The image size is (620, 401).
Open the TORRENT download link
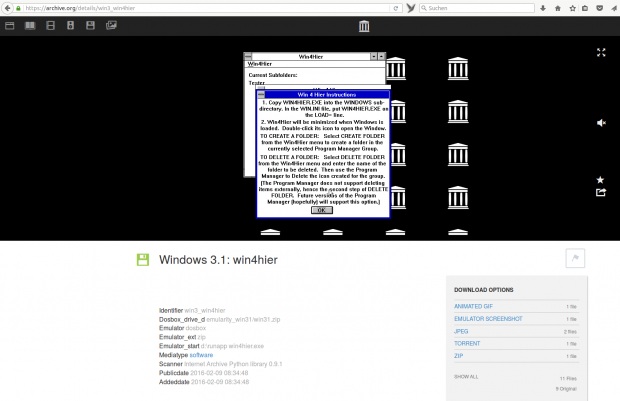click(467, 344)
